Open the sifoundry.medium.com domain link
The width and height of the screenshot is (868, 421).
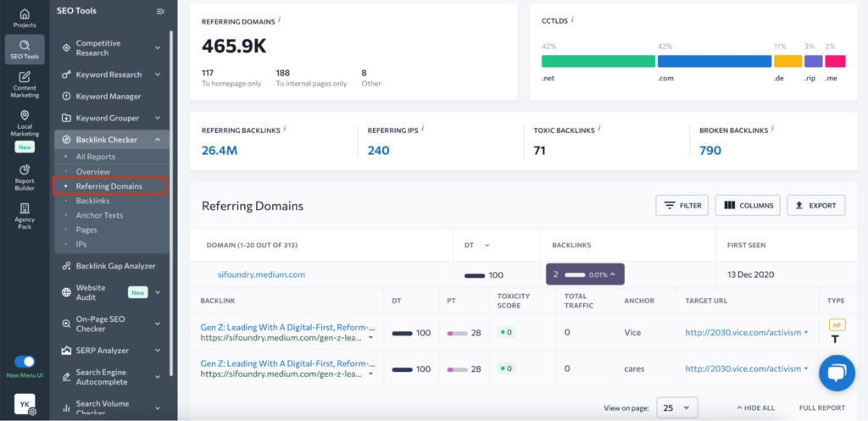point(261,274)
